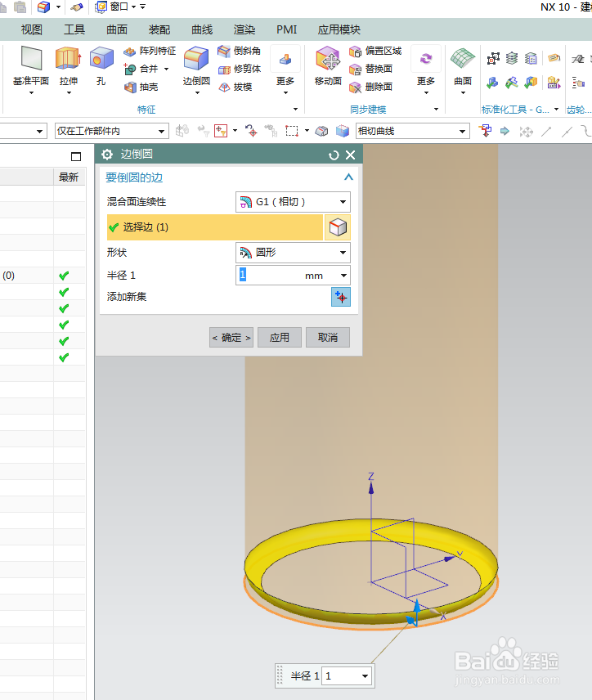Click the 确定 button
This screenshot has height=700, width=592.
pyautogui.click(x=231, y=338)
